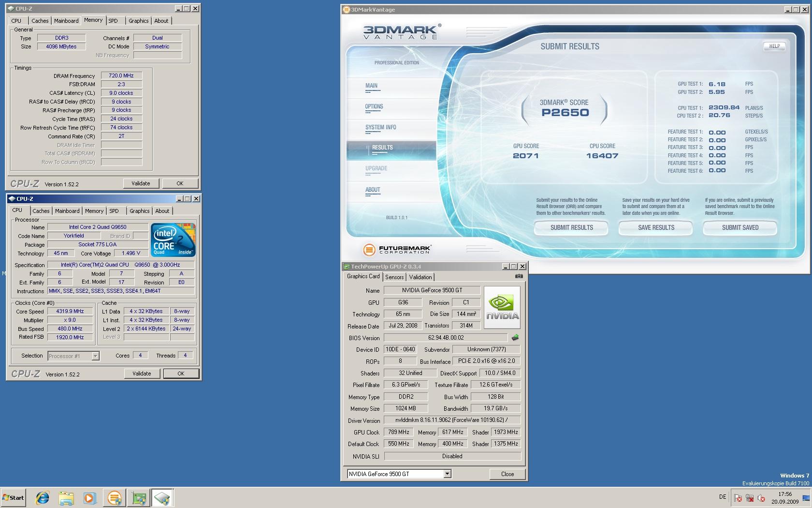
Task: Go to OPTIONS in 3DMark Vantage sidebar
Action: coord(374,106)
